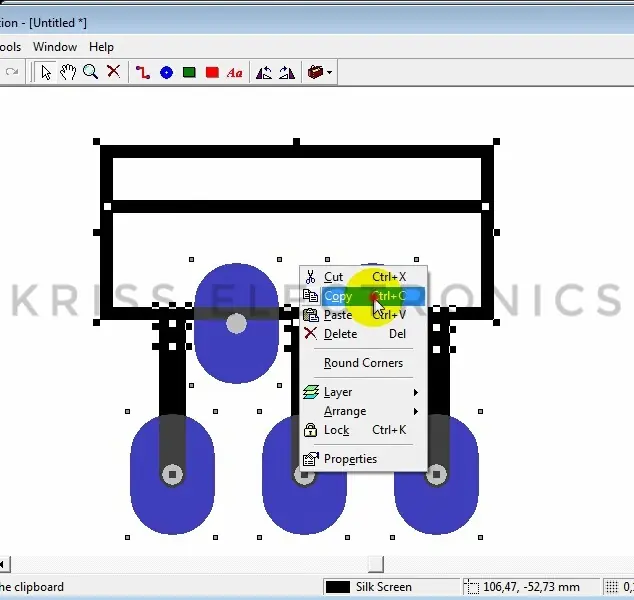
Task: Click the rotate left toolbar icon
Action: 264,73
